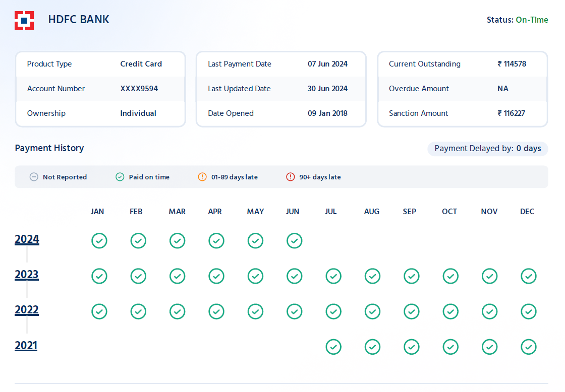Click the 01-89 days late orange warning icon
The height and width of the screenshot is (392, 565).
point(202,177)
